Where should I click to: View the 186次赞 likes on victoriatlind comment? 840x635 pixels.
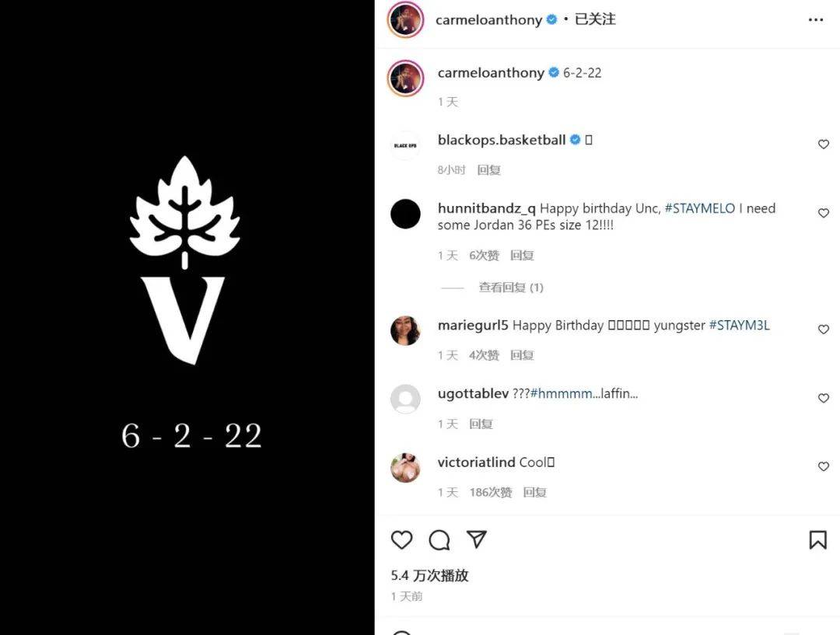point(491,492)
